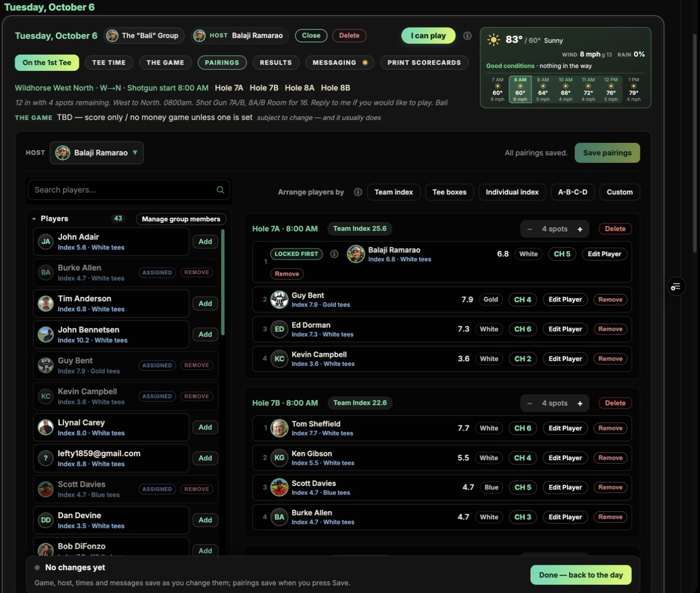Select Custom arrangement option
This screenshot has width=700, height=593.
tap(619, 192)
